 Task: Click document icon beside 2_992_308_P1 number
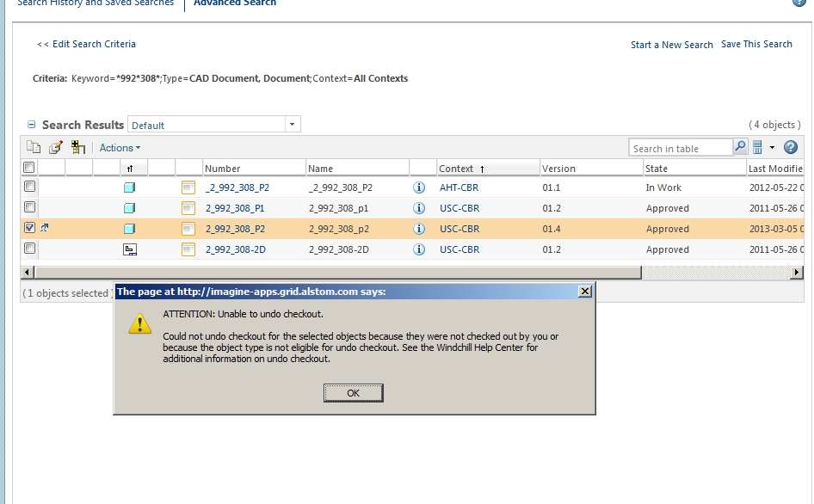[188, 208]
